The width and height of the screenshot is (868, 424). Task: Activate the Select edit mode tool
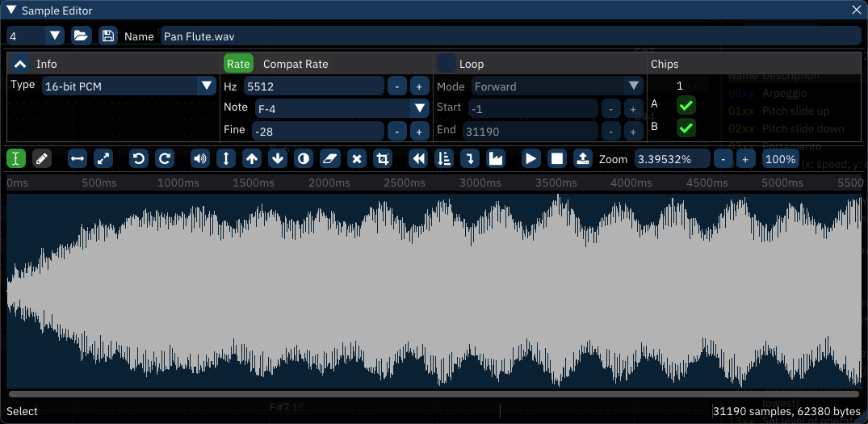[x=16, y=159]
